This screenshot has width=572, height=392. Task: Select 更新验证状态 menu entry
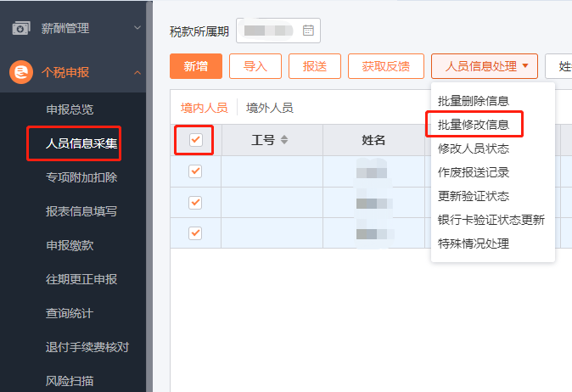click(474, 196)
